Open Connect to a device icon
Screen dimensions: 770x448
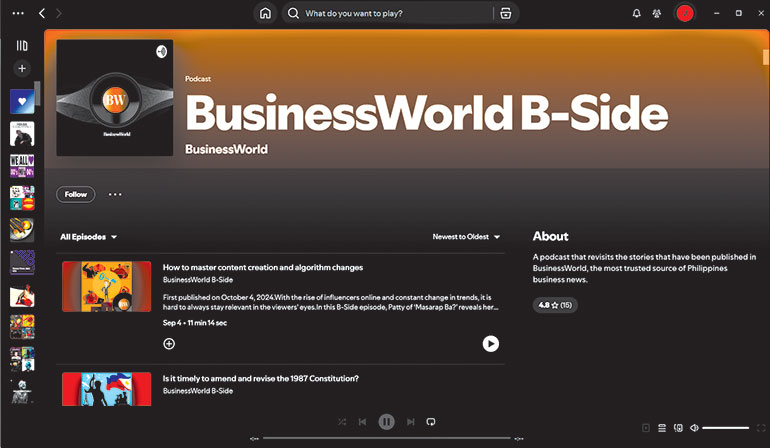pyautogui.click(x=679, y=428)
